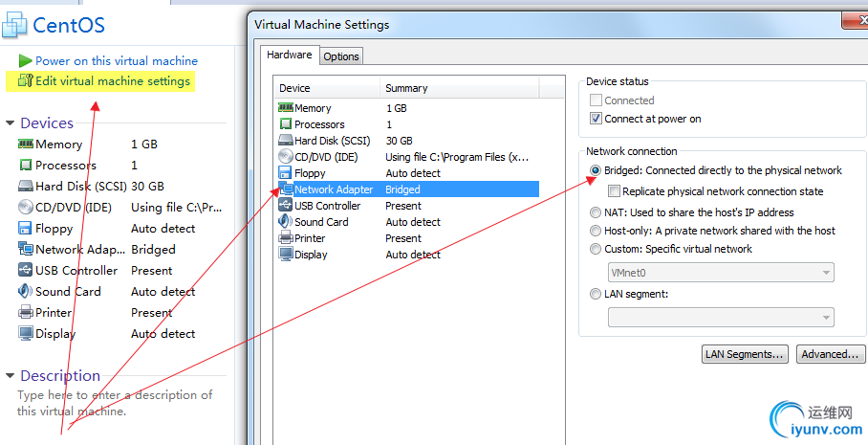Click the green Power on play icon
868x445 pixels.
tap(25, 60)
